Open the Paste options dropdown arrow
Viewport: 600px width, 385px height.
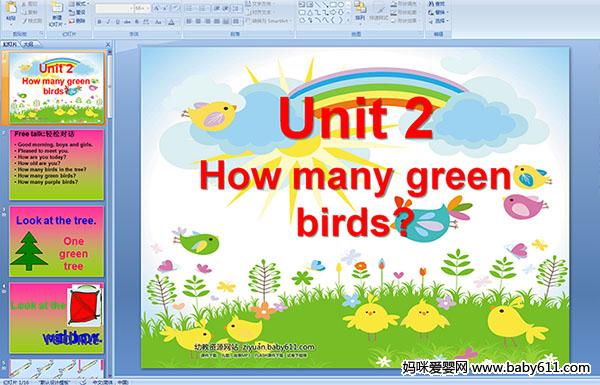click(11, 24)
